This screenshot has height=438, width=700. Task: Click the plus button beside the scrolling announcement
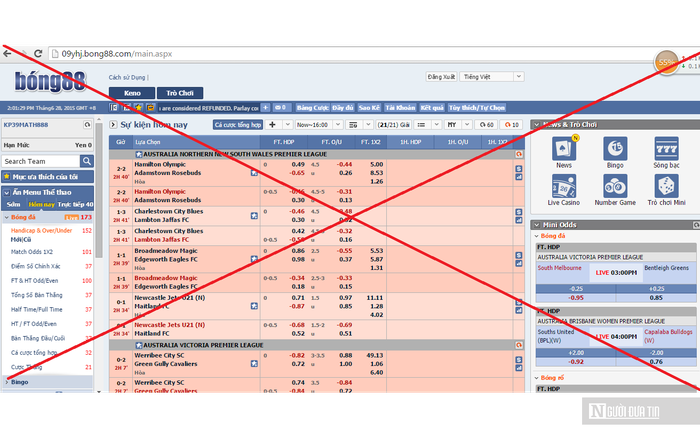(265, 108)
